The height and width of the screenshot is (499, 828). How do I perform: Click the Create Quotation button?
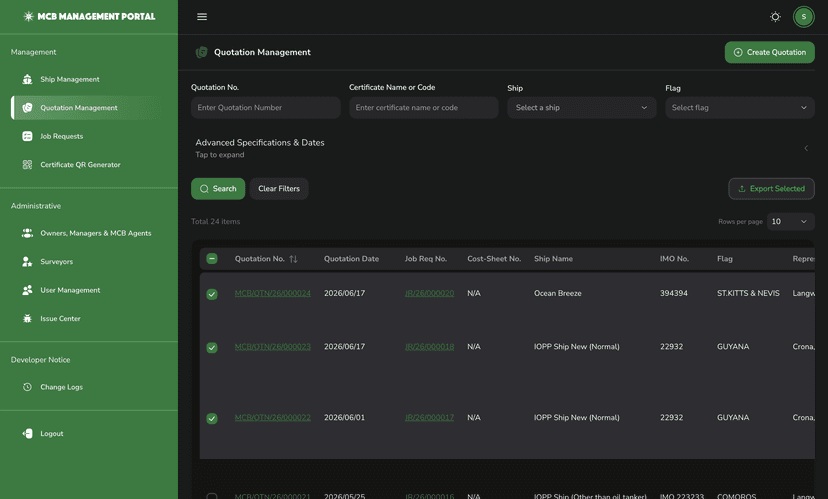click(769, 52)
